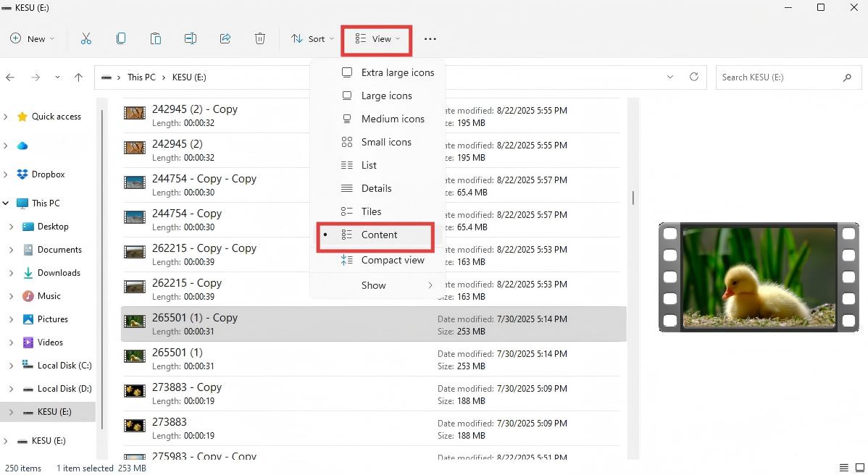Select Tiles in the View menu

point(371,211)
